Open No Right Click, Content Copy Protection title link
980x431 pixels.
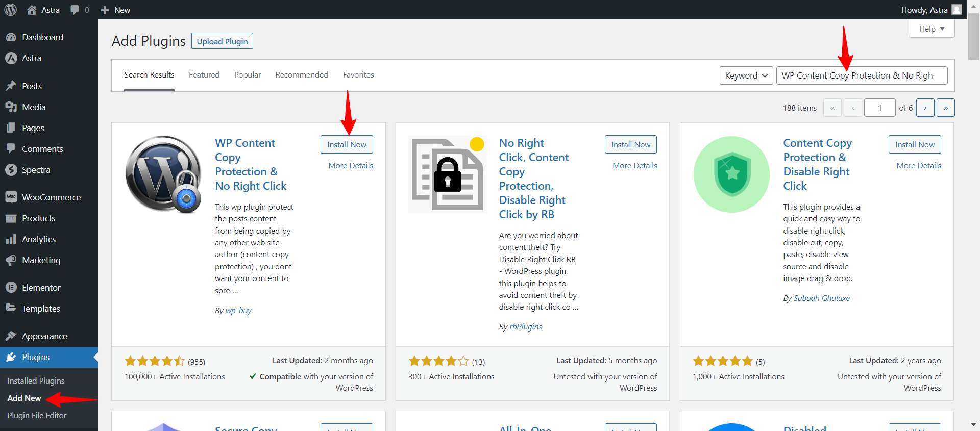click(x=534, y=179)
